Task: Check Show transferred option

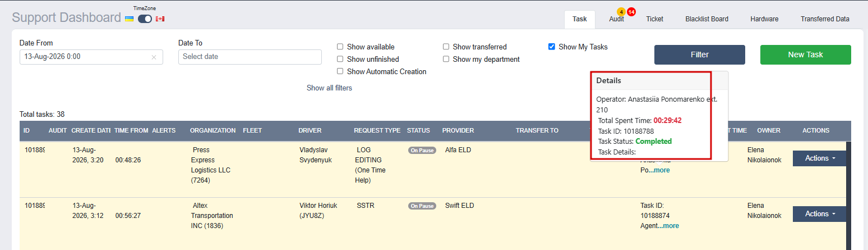Action: 446,47
